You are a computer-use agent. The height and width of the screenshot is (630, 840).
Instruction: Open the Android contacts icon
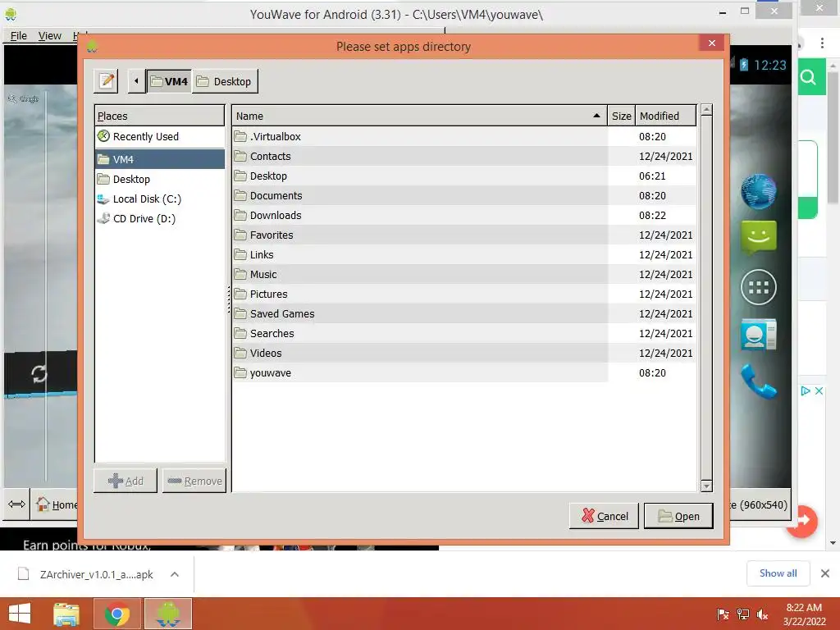click(x=759, y=335)
